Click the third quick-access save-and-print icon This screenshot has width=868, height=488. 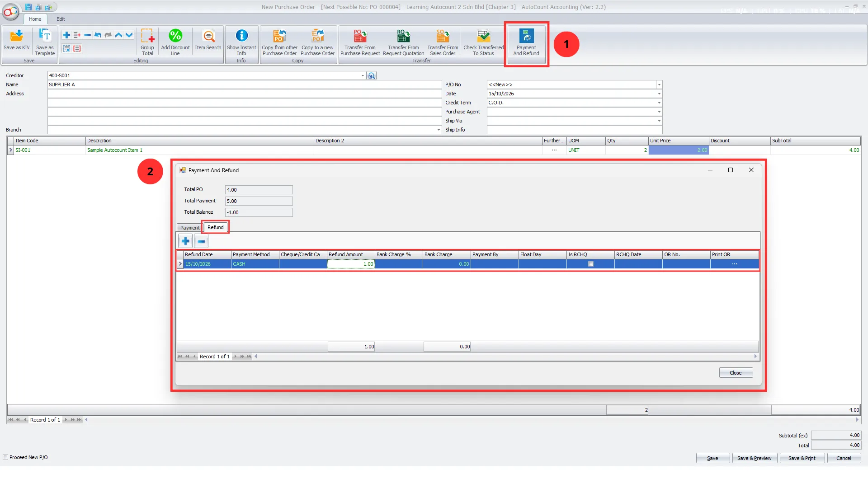coord(48,7)
